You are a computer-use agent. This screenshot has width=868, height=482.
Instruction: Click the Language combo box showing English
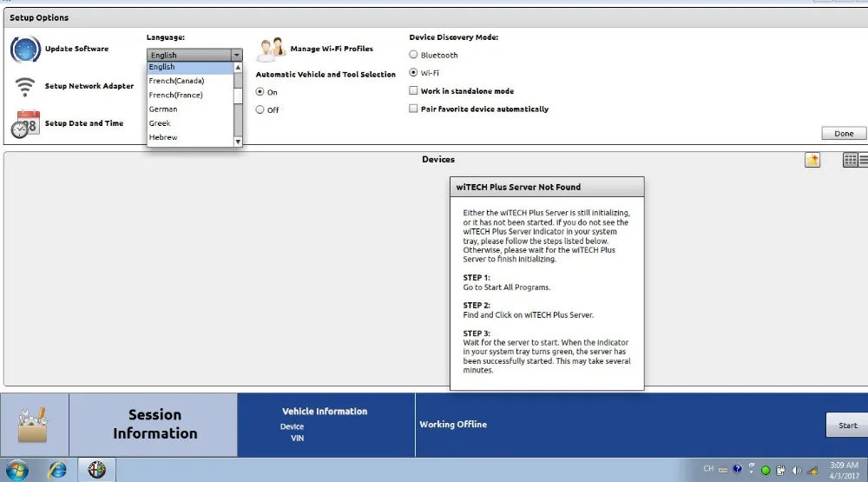pyautogui.click(x=194, y=55)
